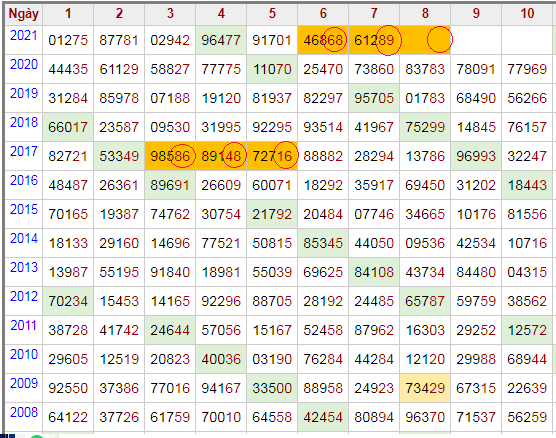Select cell 77969 in 2020 row
The height and width of the screenshot is (438, 556).
coord(527,69)
